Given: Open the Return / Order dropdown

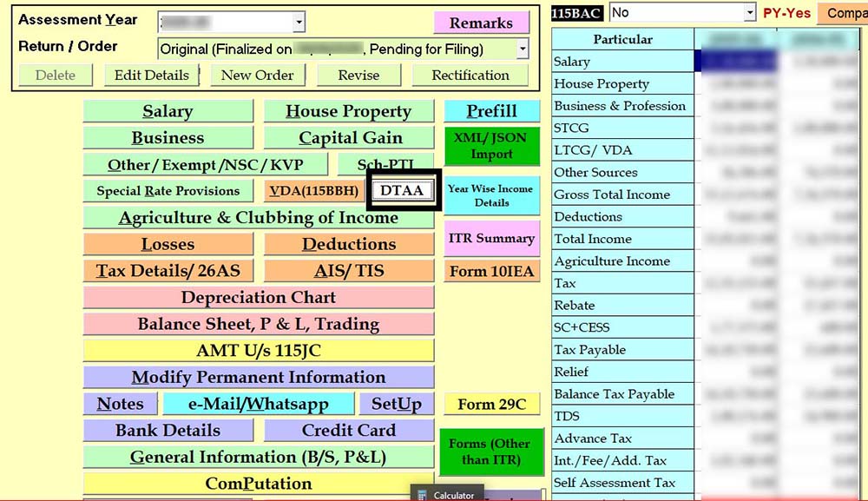Looking at the screenshot, I should (x=522, y=49).
